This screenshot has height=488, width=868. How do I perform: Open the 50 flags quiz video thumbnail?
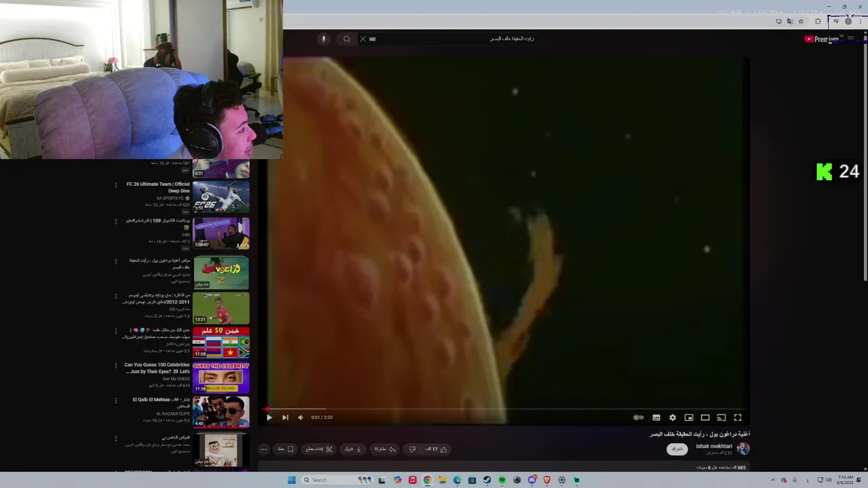[221, 342]
